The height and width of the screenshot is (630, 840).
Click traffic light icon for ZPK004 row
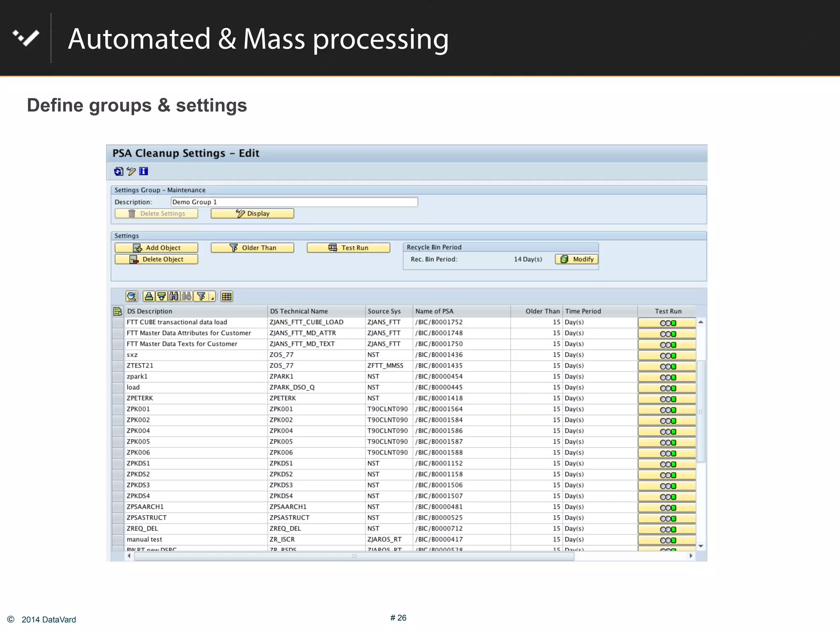point(667,431)
